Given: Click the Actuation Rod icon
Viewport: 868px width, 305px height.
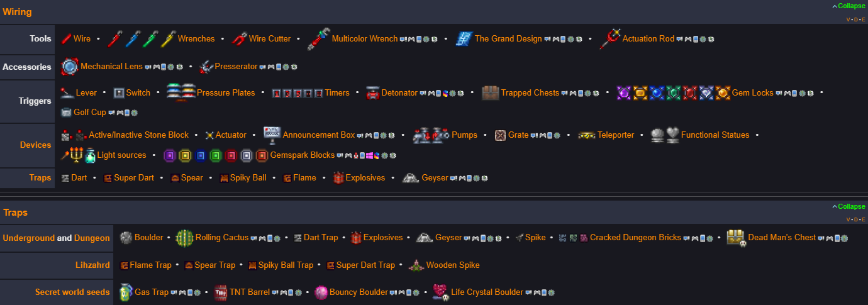Looking at the screenshot, I should 610,39.
